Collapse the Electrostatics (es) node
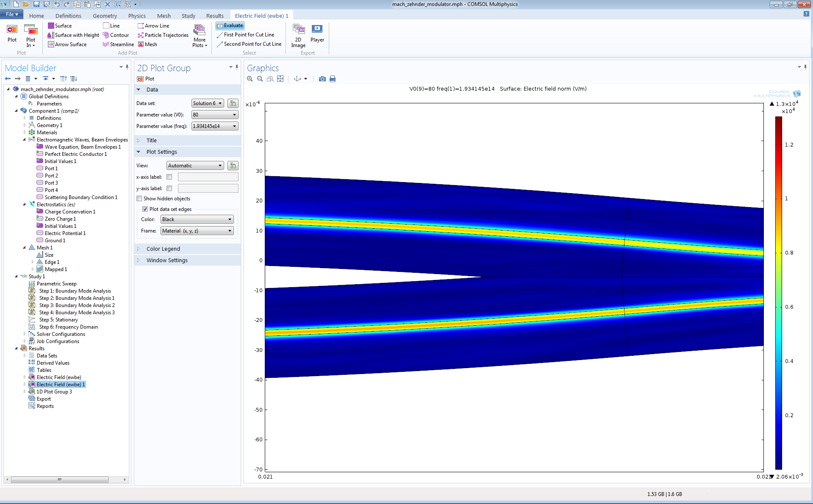Image resolution: width=813 pixels, height=504 pixels. coord(25,204)
